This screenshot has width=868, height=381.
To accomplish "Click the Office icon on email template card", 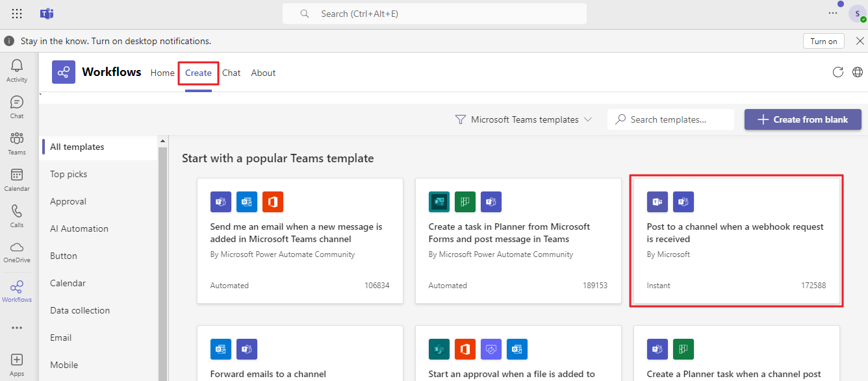I will click(x=273, y=202).
